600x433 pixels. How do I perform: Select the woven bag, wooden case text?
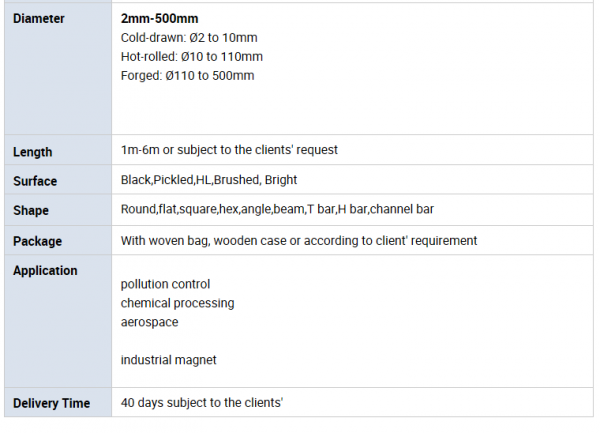pos(298,240)
